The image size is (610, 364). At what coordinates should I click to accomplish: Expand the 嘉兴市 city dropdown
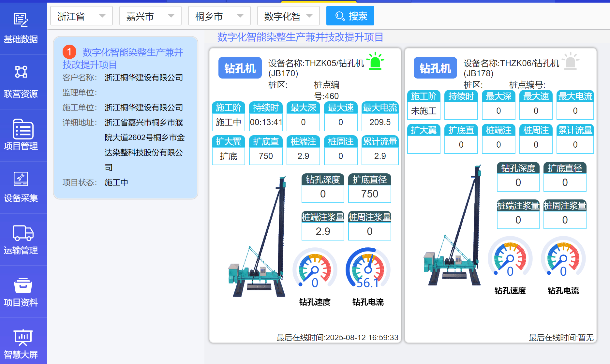point(150,16)
